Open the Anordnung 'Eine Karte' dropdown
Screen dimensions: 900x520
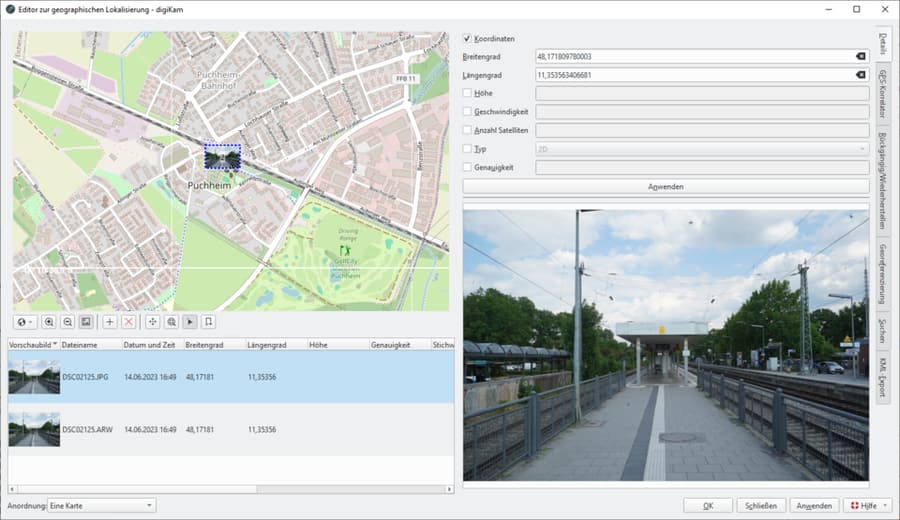coord(101,506)
